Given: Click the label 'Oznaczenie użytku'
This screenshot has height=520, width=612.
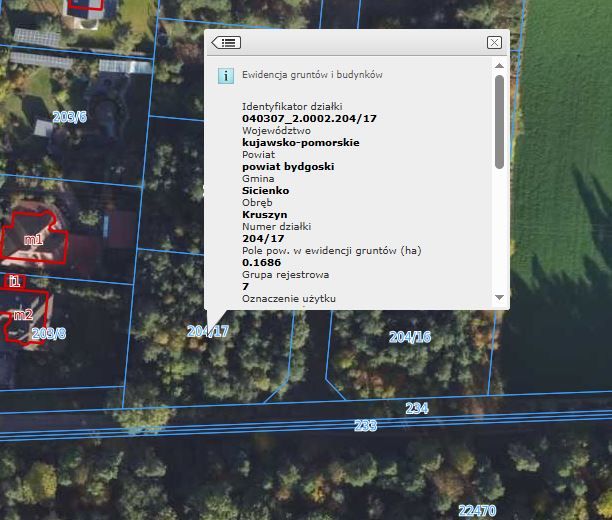Looking at the screenshot, I should click(x=289, y=299).
